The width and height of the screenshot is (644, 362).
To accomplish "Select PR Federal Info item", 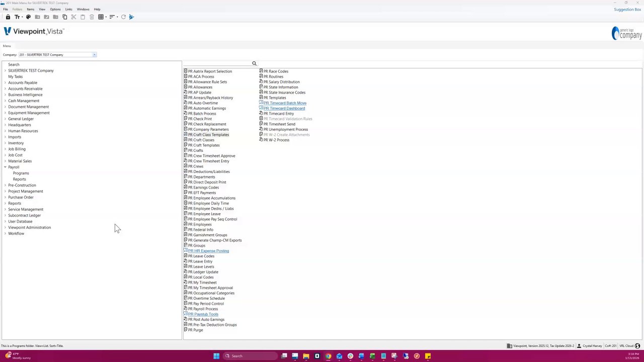I will pyautogui.click(x=200, y=230).
